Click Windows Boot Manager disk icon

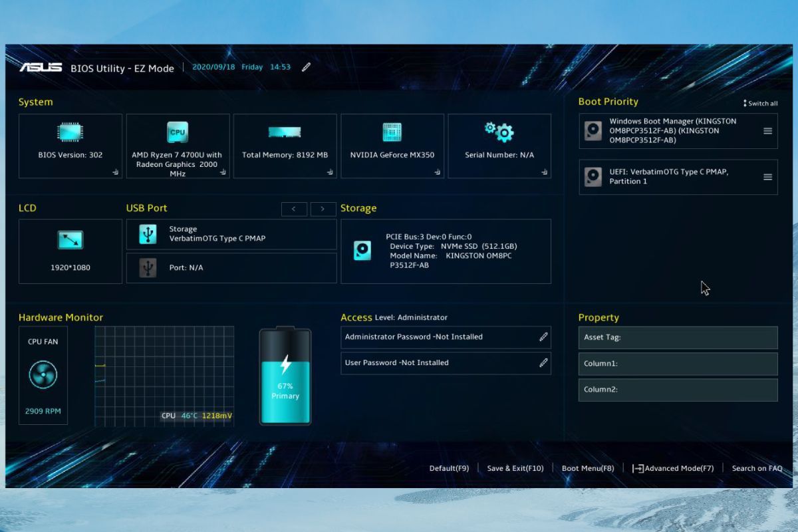point(593,131)
